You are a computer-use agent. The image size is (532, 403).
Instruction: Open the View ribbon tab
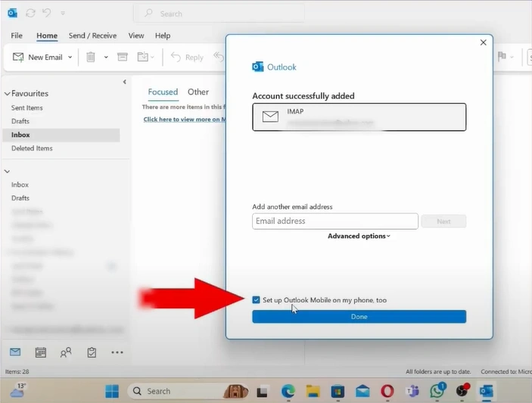(x=136, y=36)
